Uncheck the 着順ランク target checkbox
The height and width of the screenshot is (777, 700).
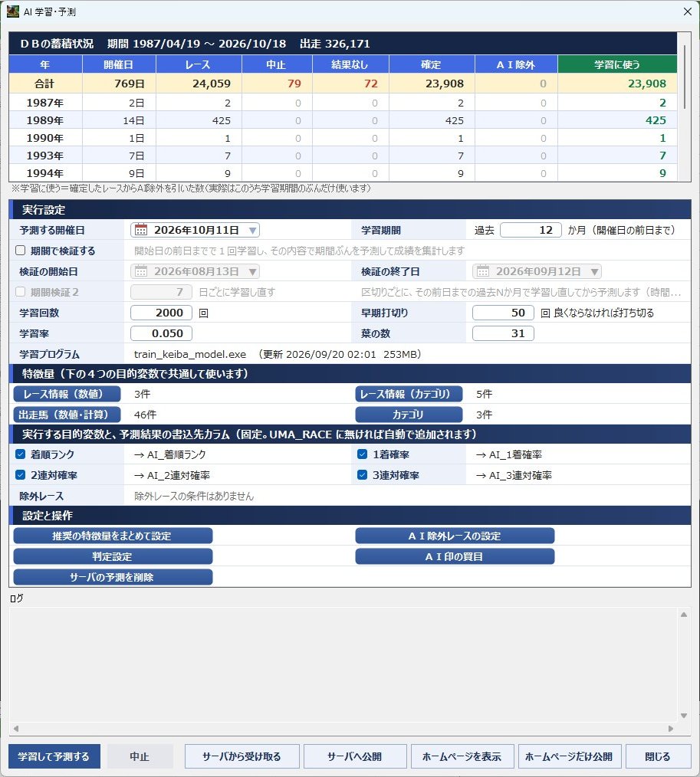21,454
